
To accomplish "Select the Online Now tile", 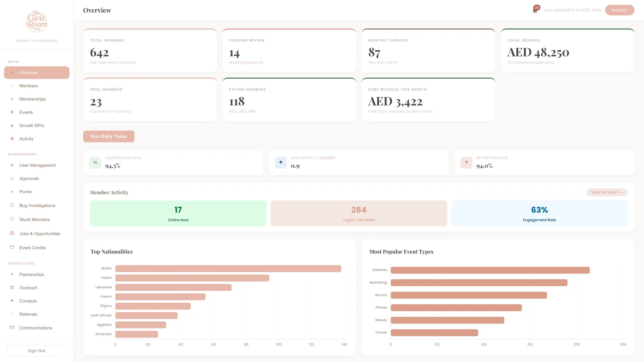I will point(178,214).
